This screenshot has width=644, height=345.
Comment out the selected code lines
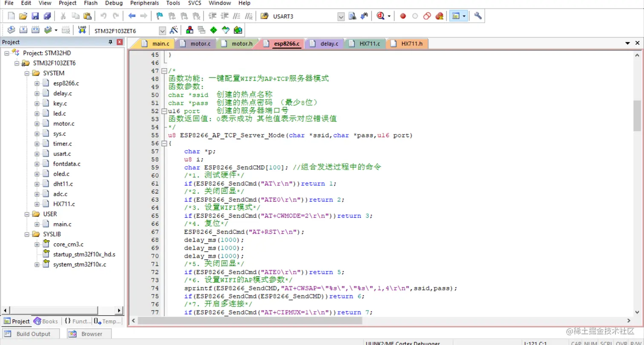click(x=236, y=16)
